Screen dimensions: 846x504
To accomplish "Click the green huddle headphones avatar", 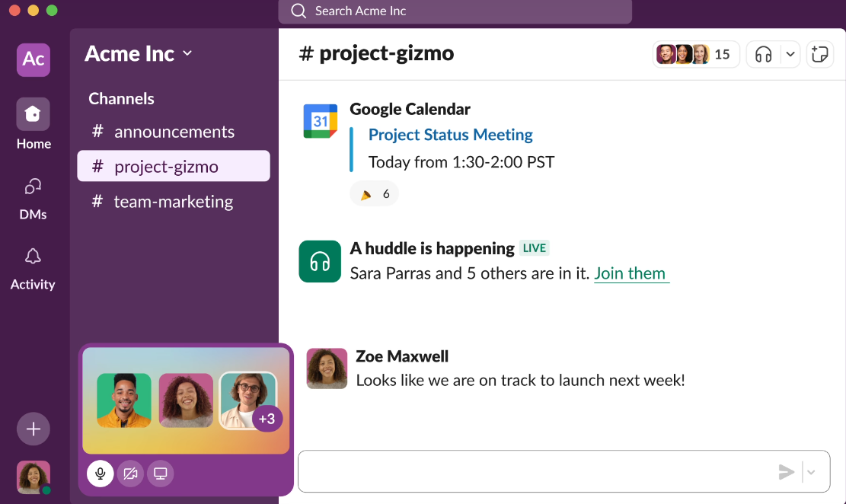I will point(320,262).
